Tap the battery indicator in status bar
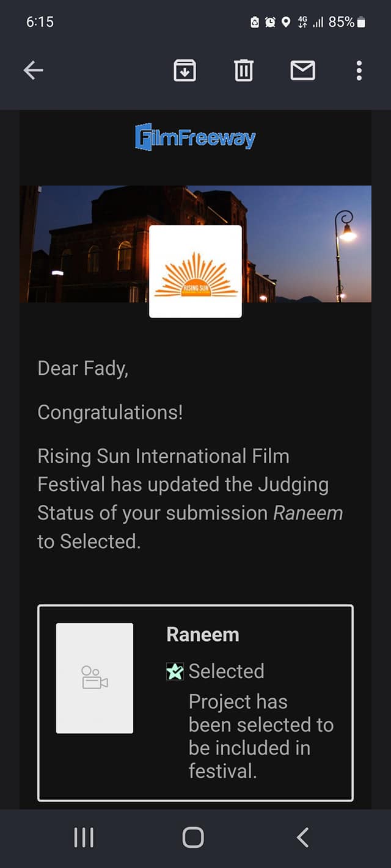Screen dimensions: 391x868 pos(362,22)
